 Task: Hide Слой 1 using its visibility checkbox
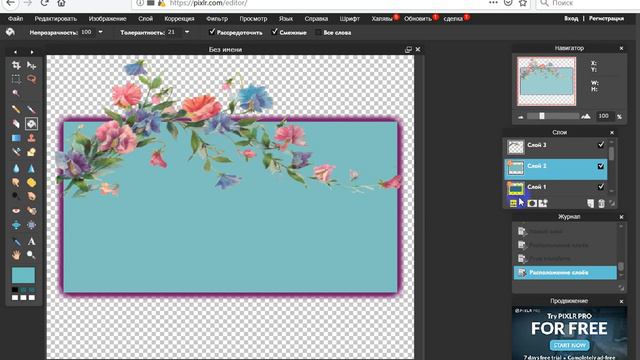(x=600, y=187)
